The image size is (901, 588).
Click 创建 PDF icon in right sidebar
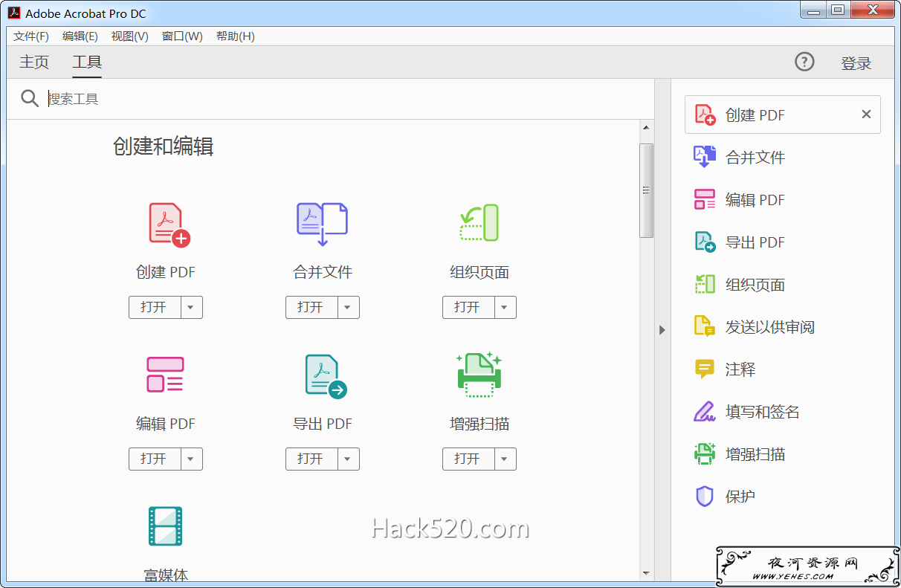705,114
